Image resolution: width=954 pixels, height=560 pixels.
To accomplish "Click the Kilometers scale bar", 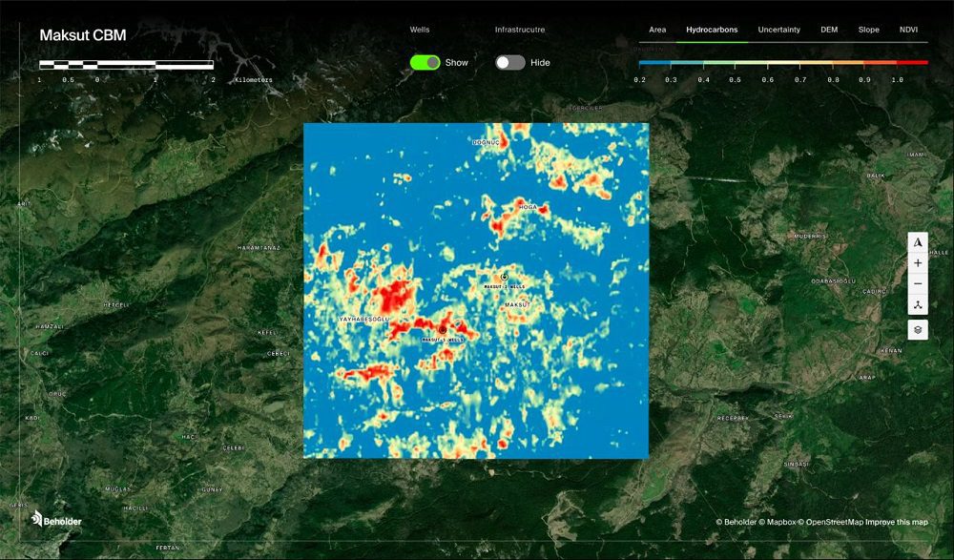I will pos(127,65).
